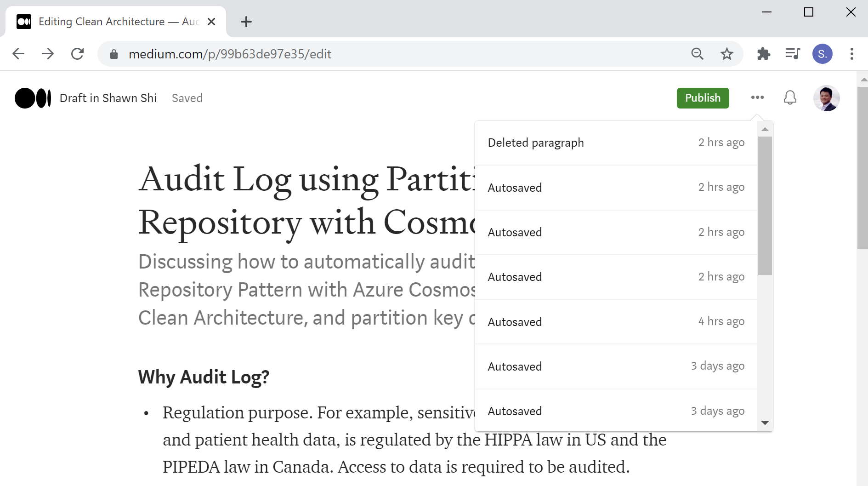Open the browser extensions icon
Screen dimensions: 868x486
[x=764, y=54]
